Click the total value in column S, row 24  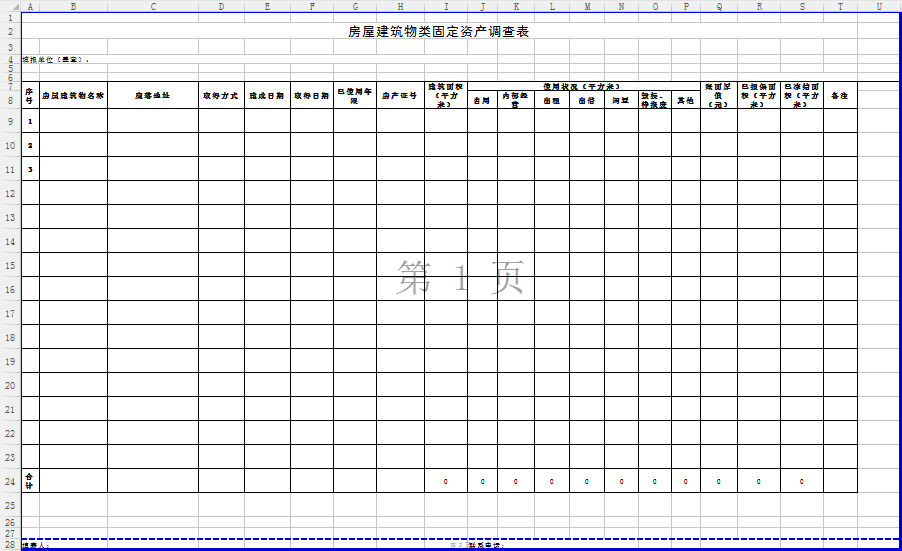pyautogui.click(x=801, y=482)
